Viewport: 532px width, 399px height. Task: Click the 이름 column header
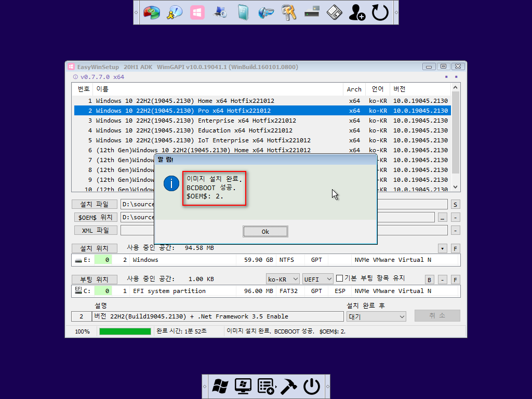tap(218, 89)
